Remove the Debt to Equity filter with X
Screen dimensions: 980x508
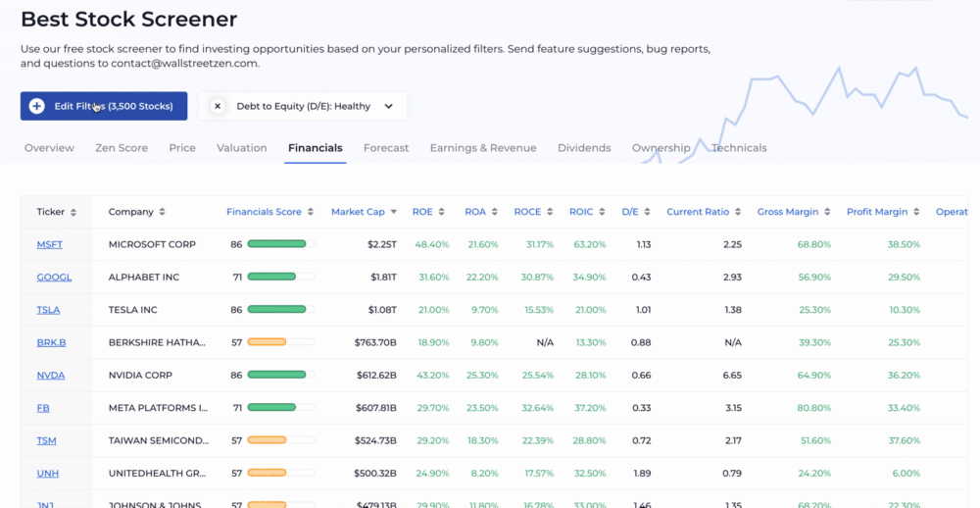[x=218, y=106]
